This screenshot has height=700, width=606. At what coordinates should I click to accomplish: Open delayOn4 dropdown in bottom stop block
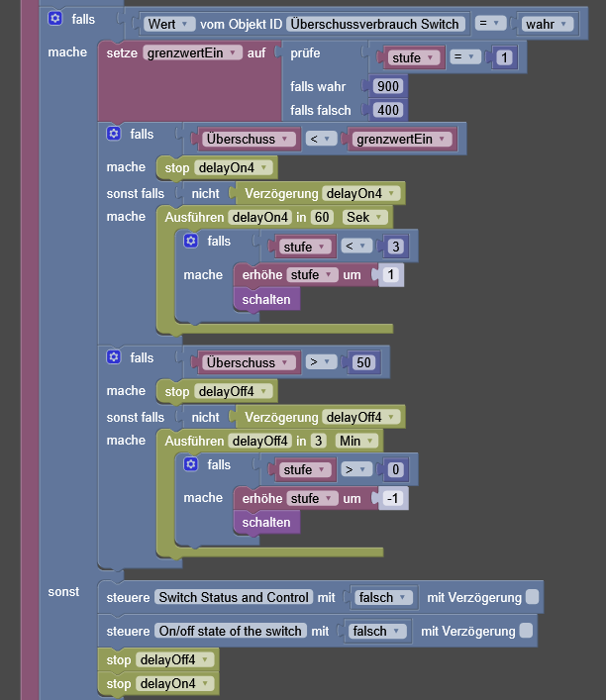175,683
